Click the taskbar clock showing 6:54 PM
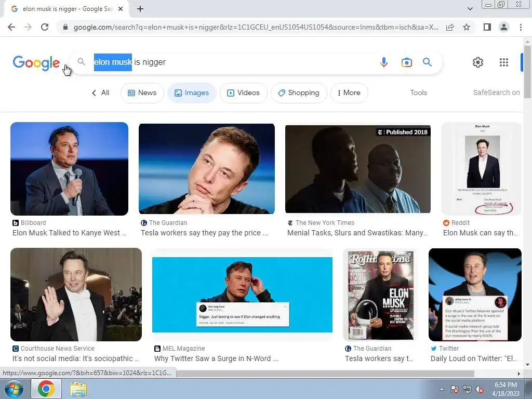The image size is (532, 399). [x=506, y=389]
